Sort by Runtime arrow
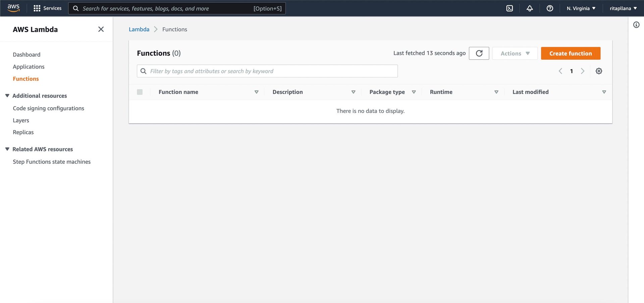The width and height of the screenshot is (644, 303). (496, 92)
